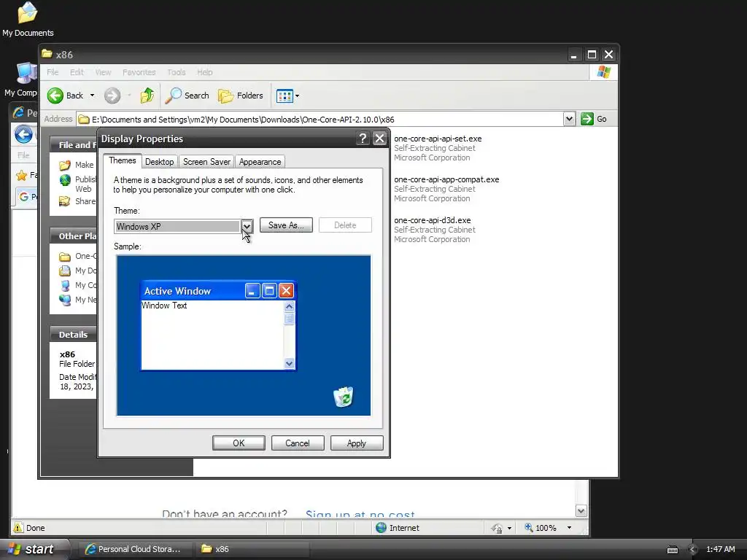Click the green Go button
The height and width of the screenshot is (560, 747).
(x=594, y=119)
